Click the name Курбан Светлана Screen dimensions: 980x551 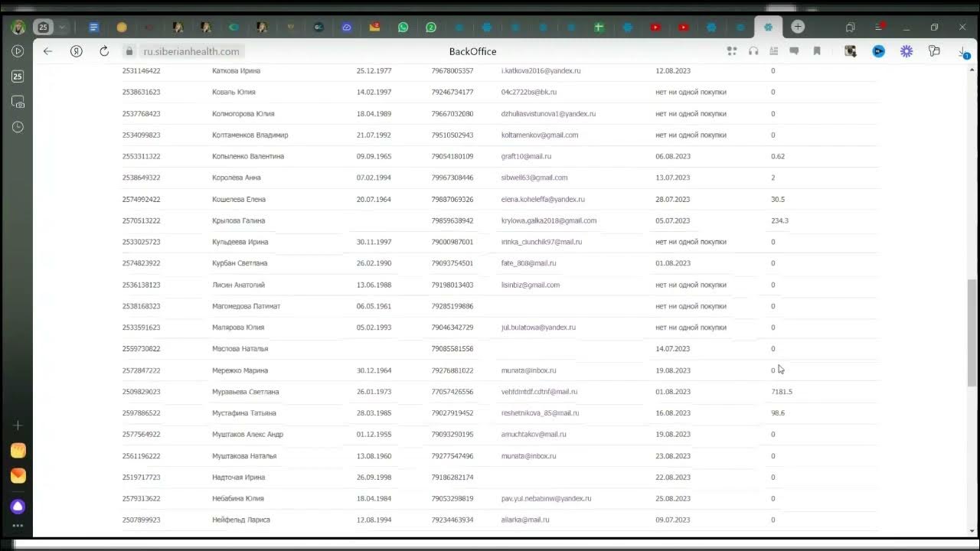pos(240,263)
